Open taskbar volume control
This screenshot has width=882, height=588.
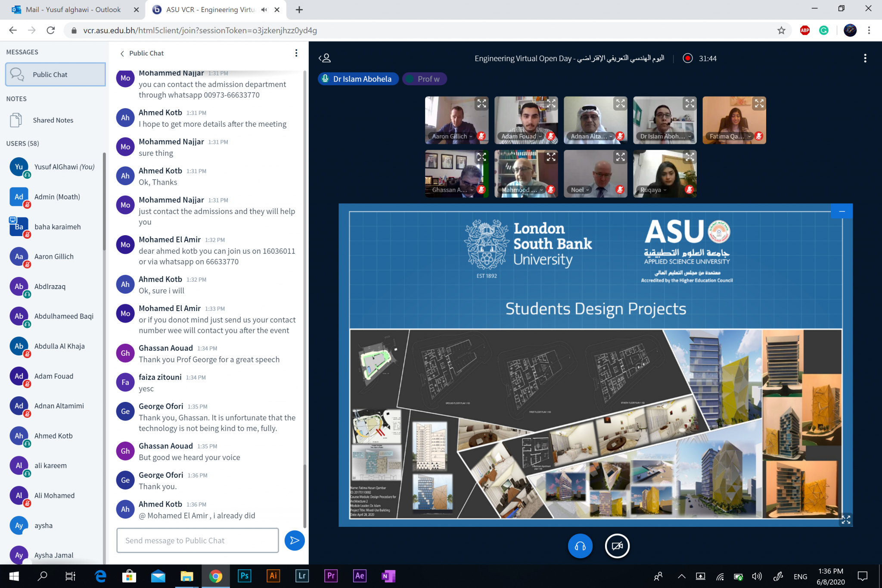point(757,576)
